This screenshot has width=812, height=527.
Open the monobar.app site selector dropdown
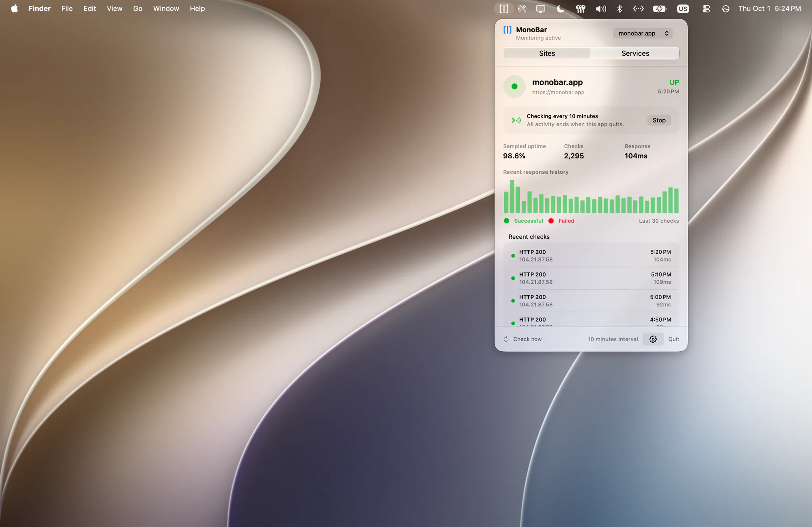(x=643, y=33)
